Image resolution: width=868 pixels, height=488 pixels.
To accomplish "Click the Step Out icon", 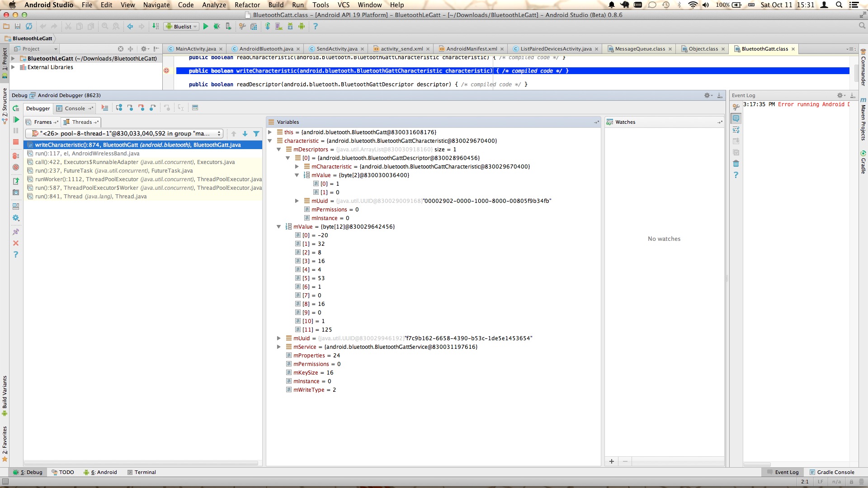I will [x=153, y=108].
